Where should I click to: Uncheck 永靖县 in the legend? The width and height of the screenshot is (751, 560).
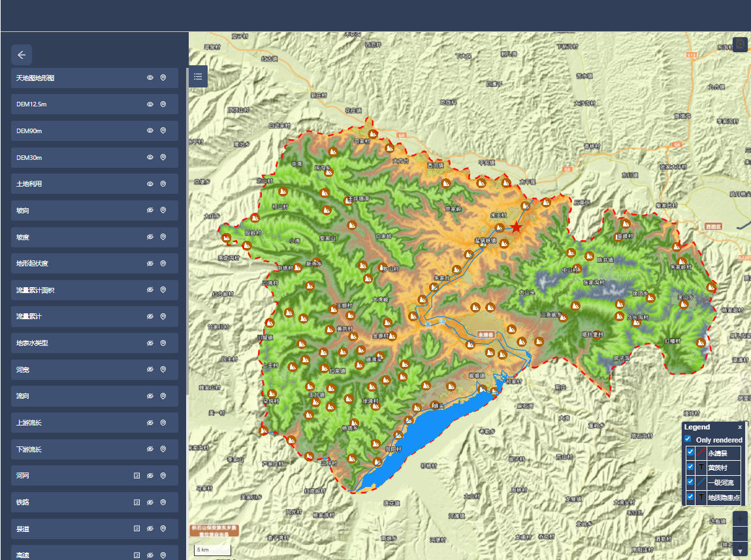(x=690, y=452)
